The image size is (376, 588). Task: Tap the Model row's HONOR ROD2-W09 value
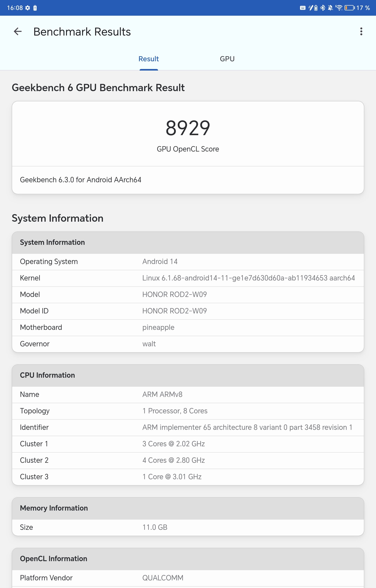(174, 294)
